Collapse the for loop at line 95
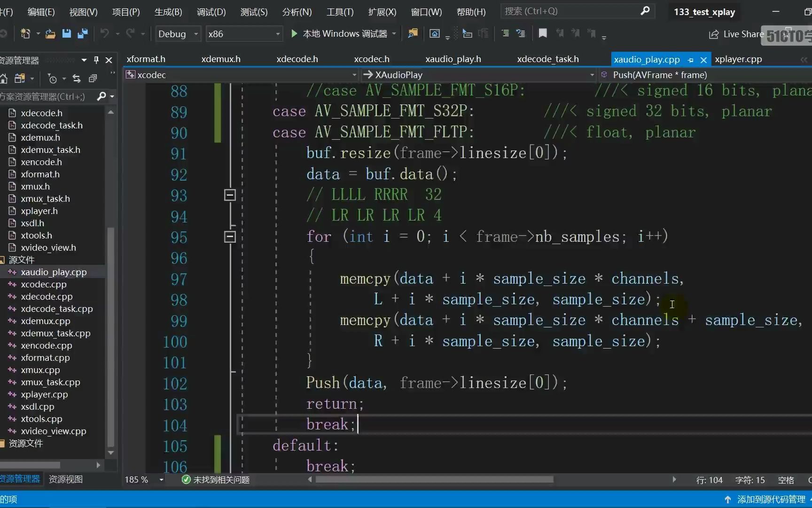The height and width of the screenshot is (508, 812). pyautogui.click(x=230, y=237)
